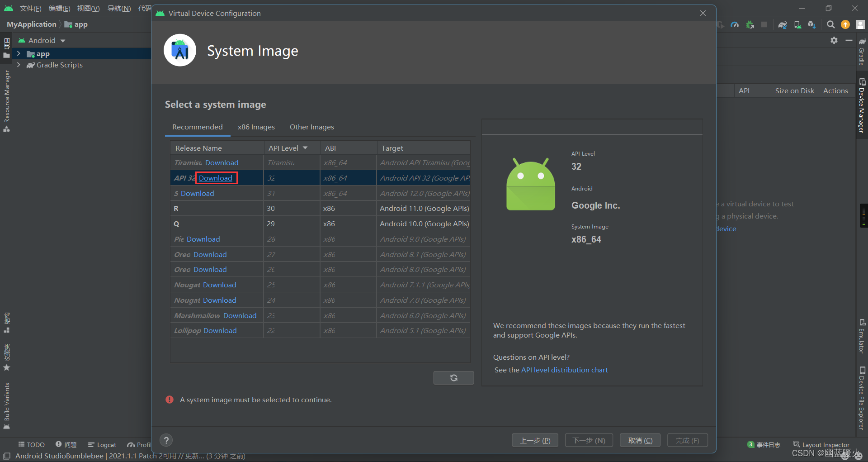Select the Q API 29 row
This screenshot has height=462, width=868.
tap(320, 224)
